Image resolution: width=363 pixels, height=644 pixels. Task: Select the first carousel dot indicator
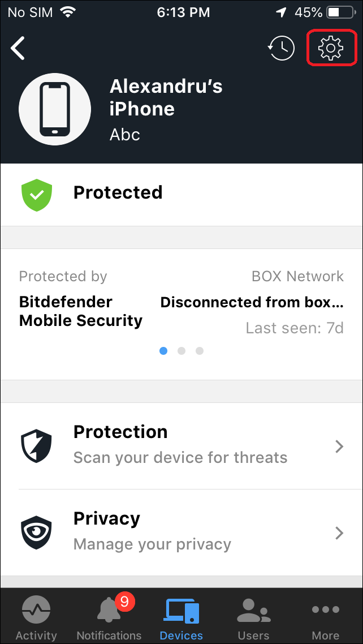(x=163, y=351)
